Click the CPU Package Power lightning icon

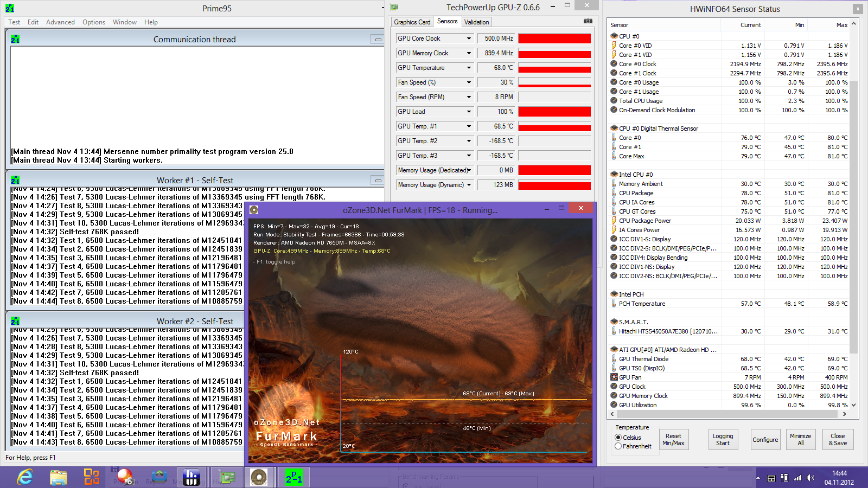pos(614,221)
